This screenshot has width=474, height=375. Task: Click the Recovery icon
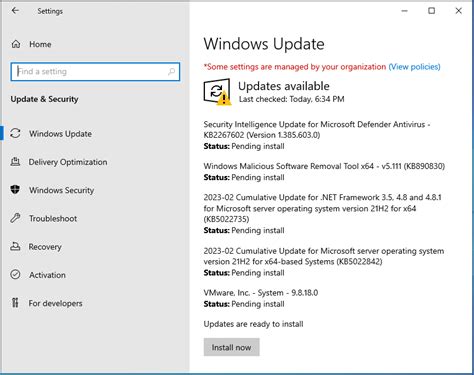click(x=15, y=246)
